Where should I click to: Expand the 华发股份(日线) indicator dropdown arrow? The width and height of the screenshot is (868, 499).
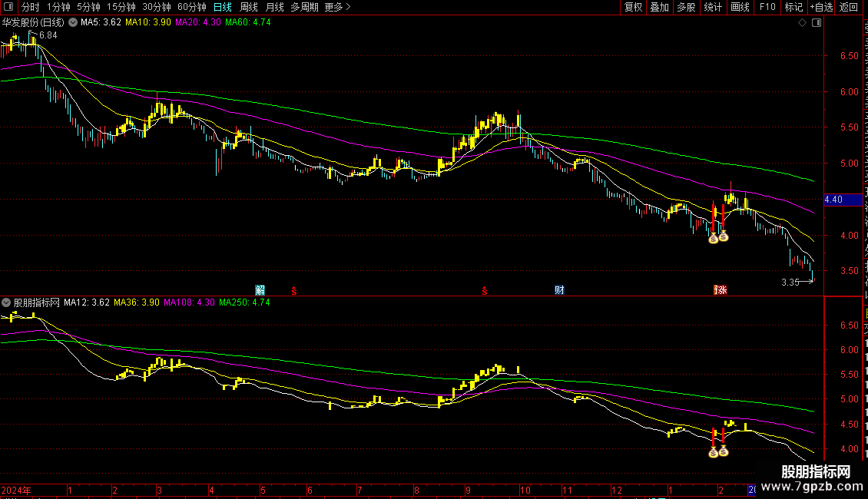(72, 23)
